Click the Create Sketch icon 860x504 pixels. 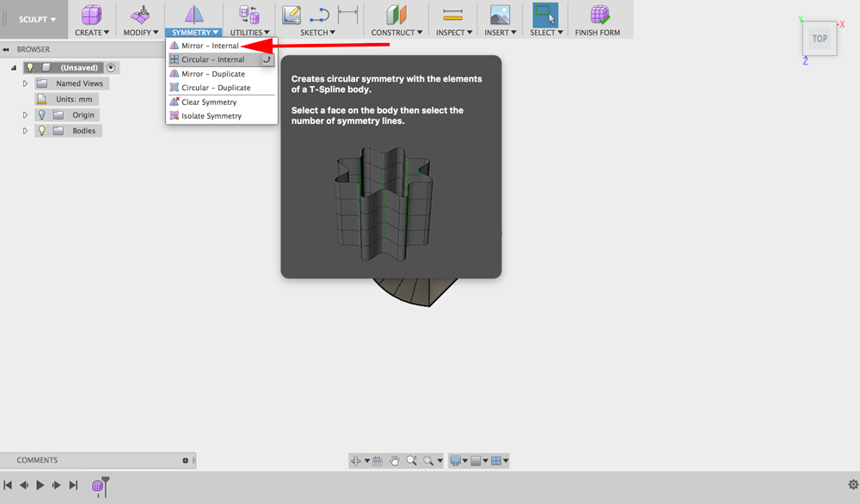tap(292, 15)
